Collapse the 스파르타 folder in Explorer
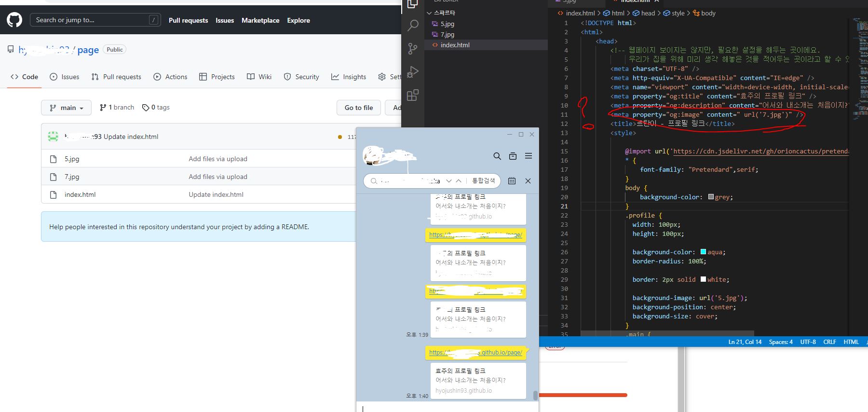Image resolution: width=868 pixels, height=412 pixels. click(x=429, y=13)
